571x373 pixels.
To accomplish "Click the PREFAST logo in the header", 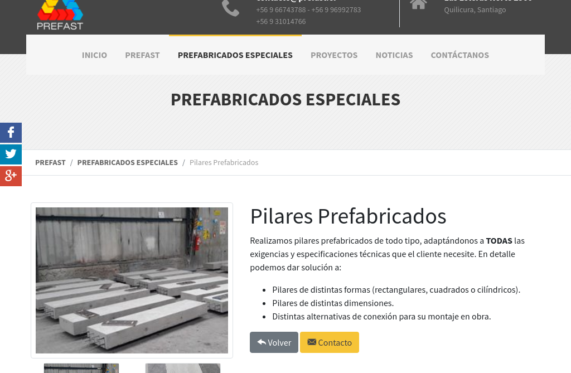I will click(x=60, y=15).
